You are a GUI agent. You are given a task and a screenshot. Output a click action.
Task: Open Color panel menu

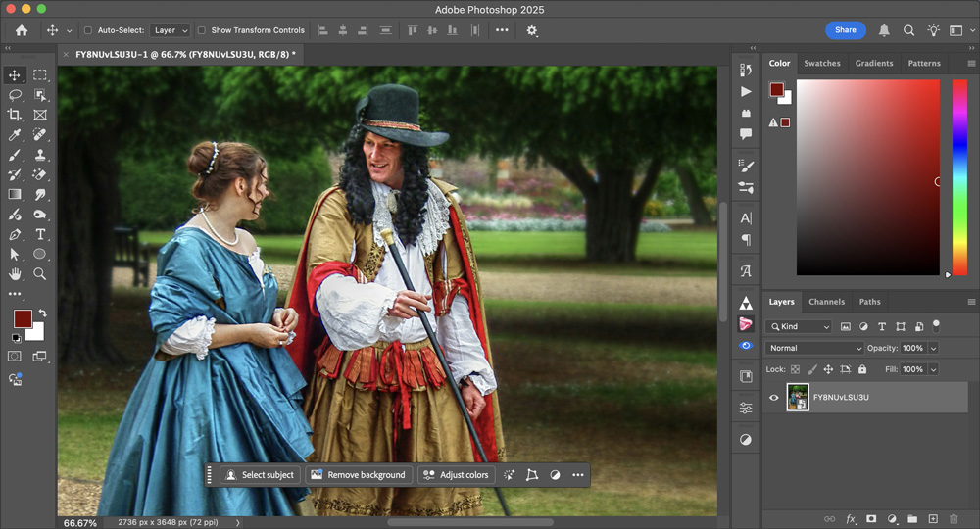point(971,63)
